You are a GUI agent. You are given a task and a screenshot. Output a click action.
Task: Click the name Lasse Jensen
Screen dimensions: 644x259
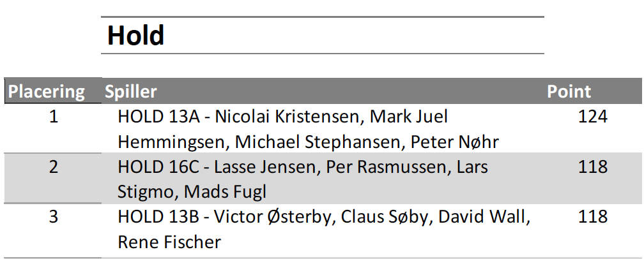[x=265, y=167]
